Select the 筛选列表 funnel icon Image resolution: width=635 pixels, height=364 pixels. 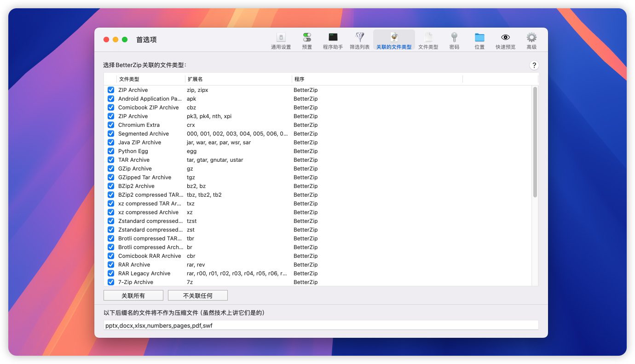pos(359,40)
